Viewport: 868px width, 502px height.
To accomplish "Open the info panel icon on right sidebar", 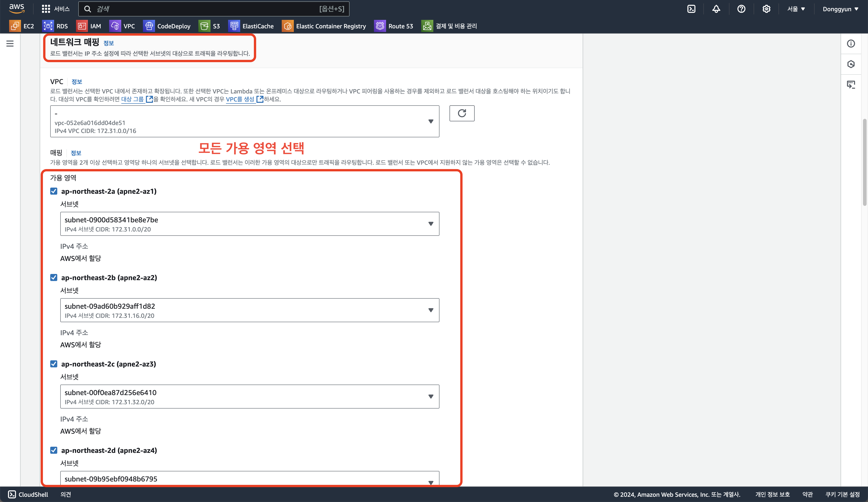I will [851, 43].
